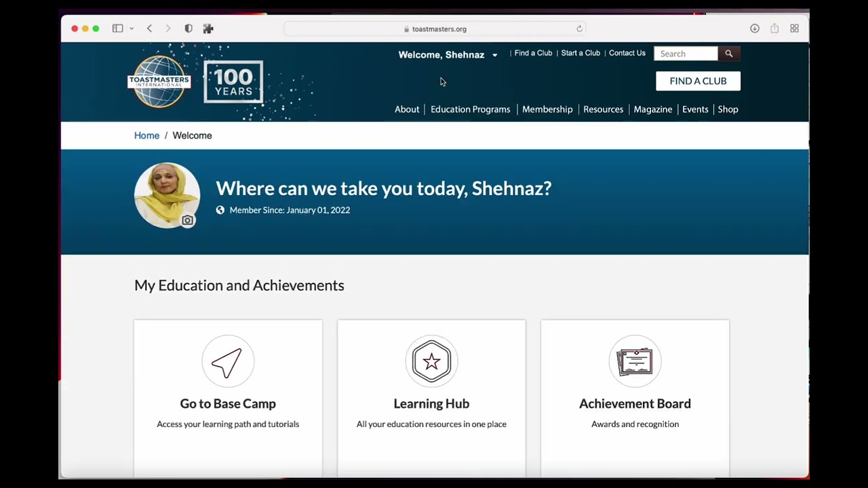Open the Achievement Board card title
Image resolution: width=868 pixels, height=488 pixels.
coord(635,403)
